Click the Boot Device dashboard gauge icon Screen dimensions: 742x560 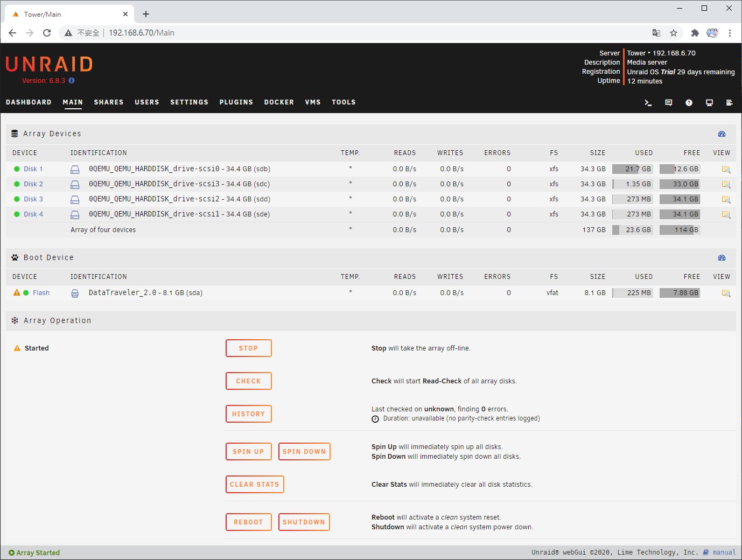click(x=722, y=258)
